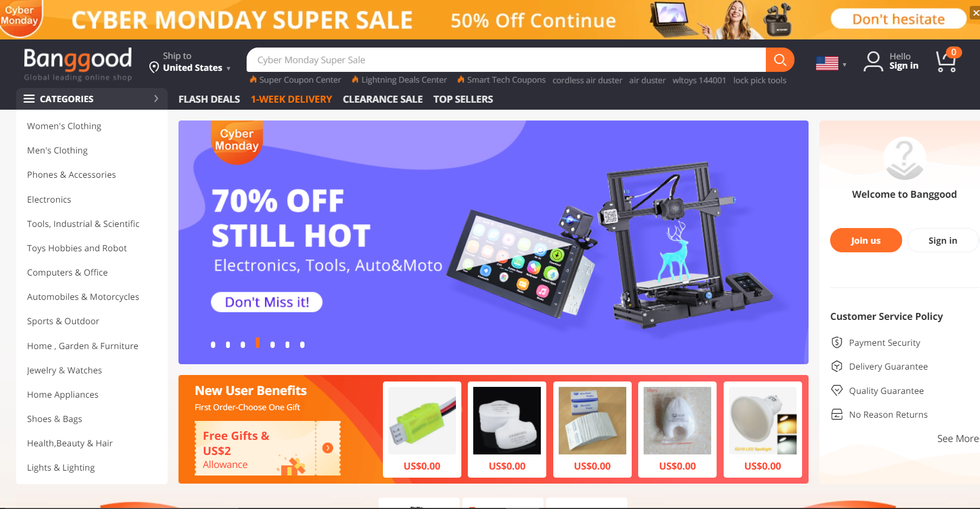
Task: Select the first carousel slide dot
Action: click(213, 345)
